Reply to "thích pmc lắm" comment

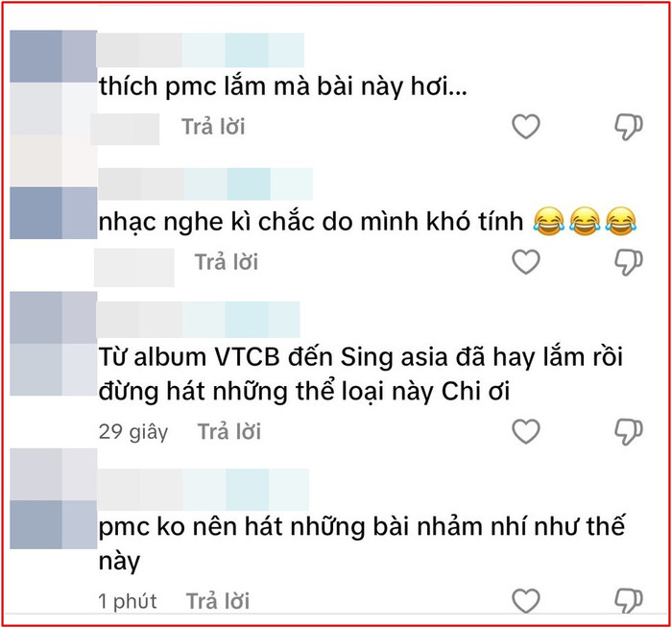pyautogui.click(x=213, y=127)
